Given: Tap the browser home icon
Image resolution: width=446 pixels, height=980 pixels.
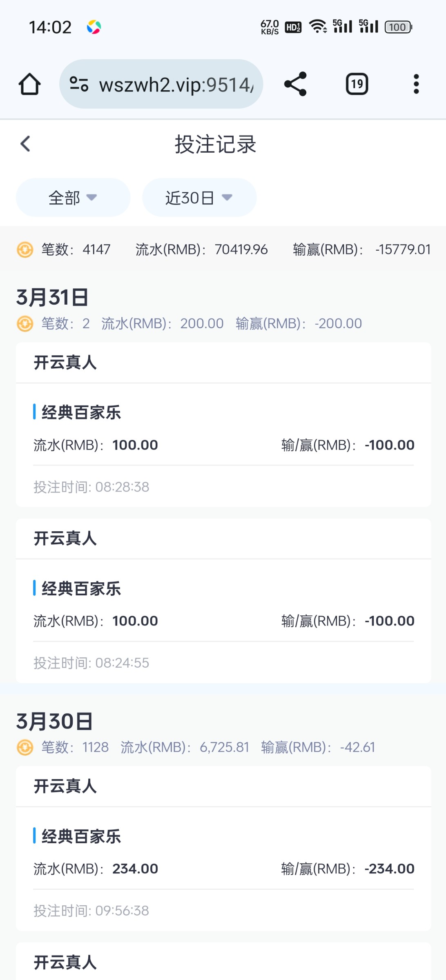Looking at the screenshot, I should (x=29, y=84).
